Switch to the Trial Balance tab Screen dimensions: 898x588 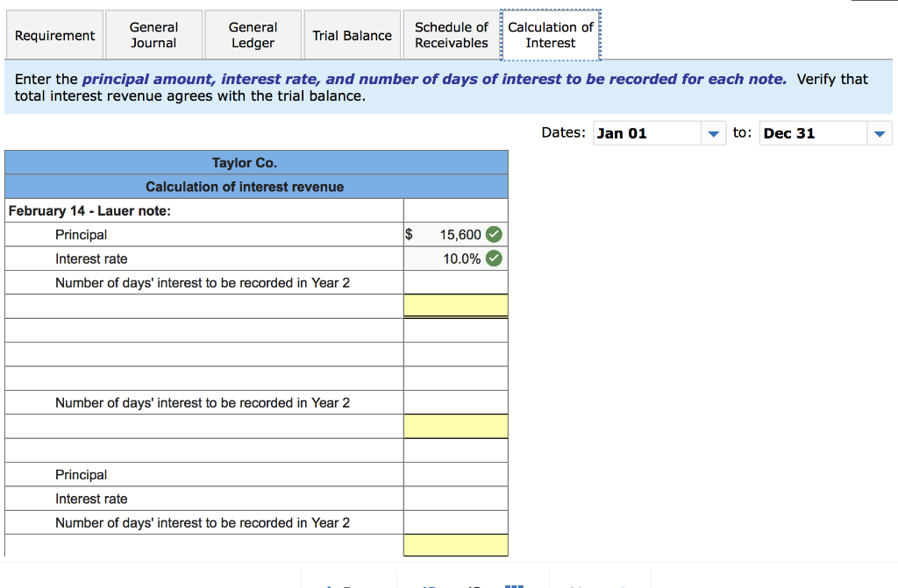(352, 35)
